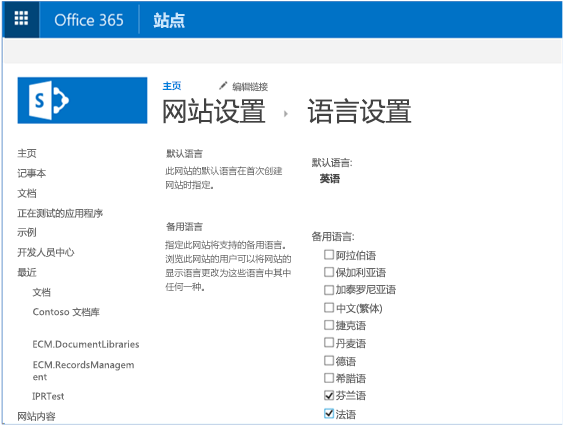Uncheck the 法语 language checkbox
This screenshot has height=426, width=564.
click(x=329, y=413)
